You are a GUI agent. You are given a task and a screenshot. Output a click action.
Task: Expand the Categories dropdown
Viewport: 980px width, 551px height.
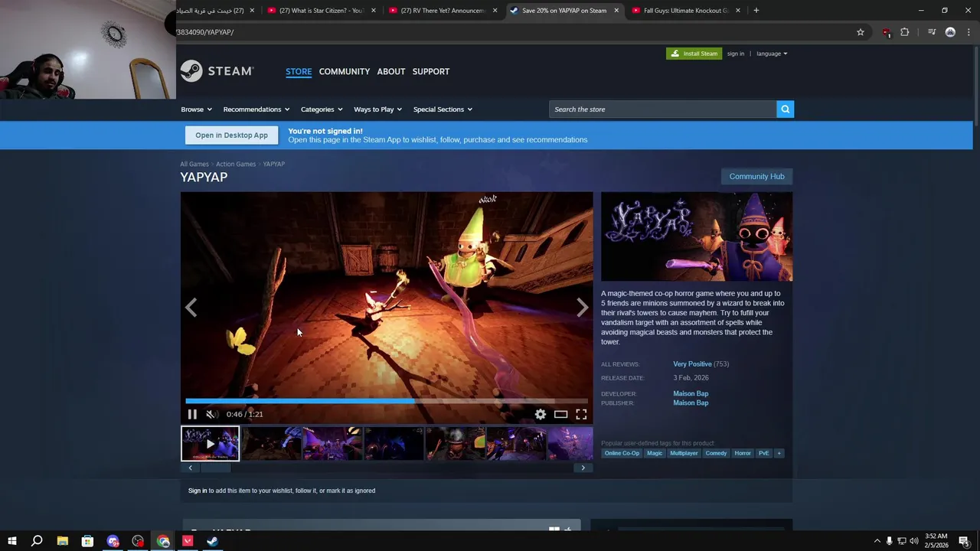point(322,109)
